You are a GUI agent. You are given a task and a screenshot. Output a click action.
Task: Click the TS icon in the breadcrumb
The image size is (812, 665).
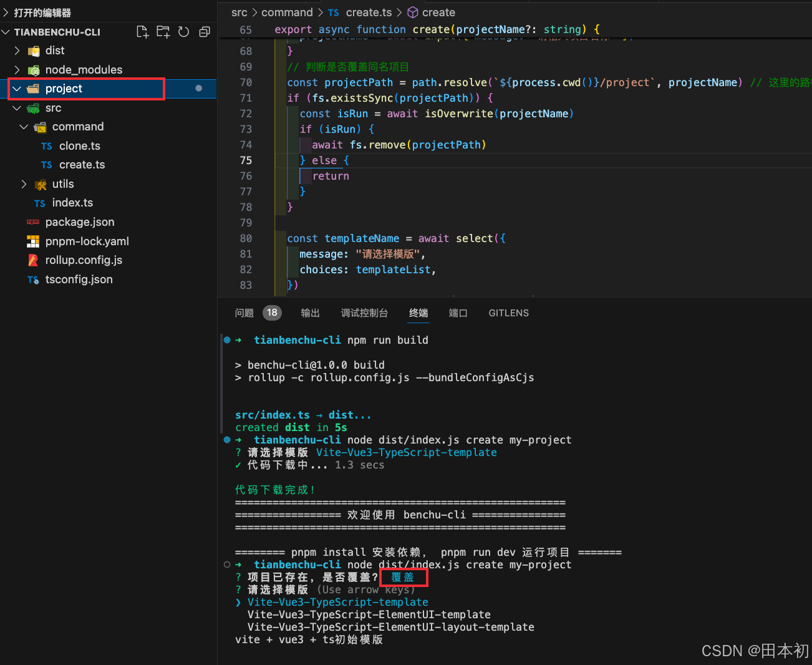point(334,13)
